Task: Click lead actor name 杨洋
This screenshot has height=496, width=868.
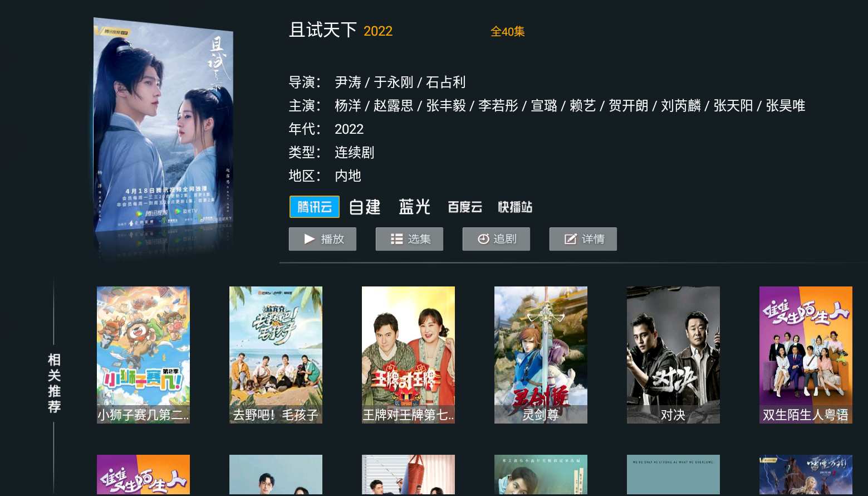Action: pos(348,105)
